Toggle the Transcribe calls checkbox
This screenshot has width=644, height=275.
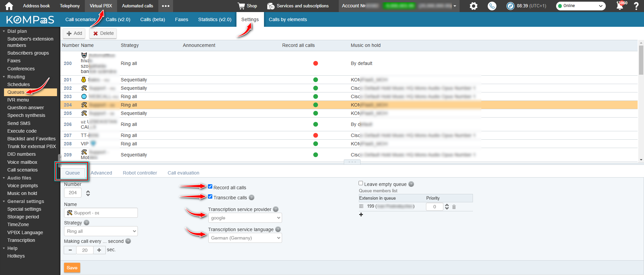pyautogui.click(x=210, y=197)
